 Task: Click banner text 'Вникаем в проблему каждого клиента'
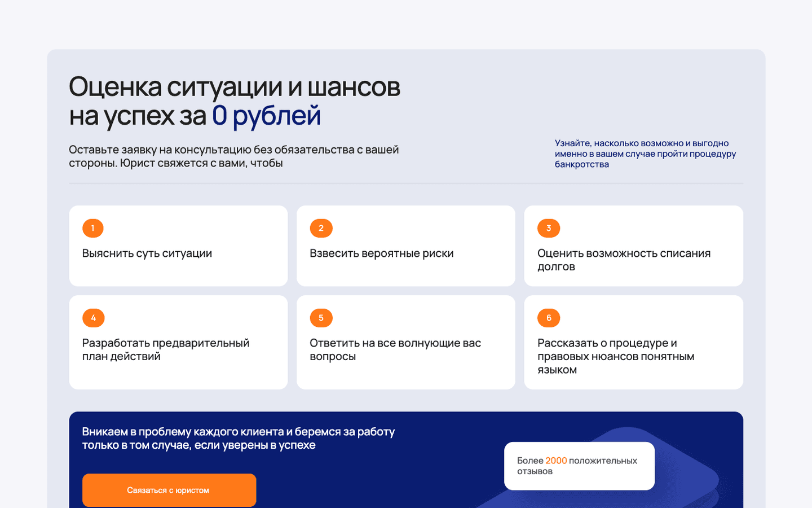[239, 439]
